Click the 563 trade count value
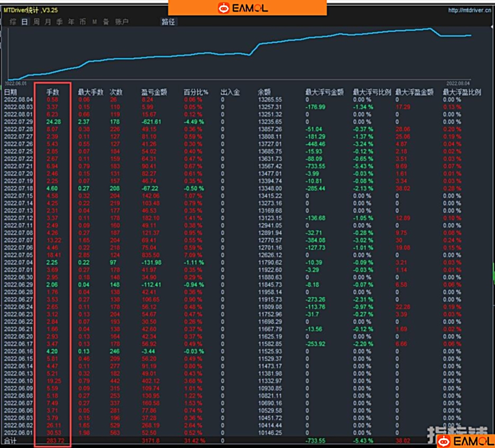Image resolution: width=495 pixels, height=448 pixels. pyautogui.click(x=115, y=433)
